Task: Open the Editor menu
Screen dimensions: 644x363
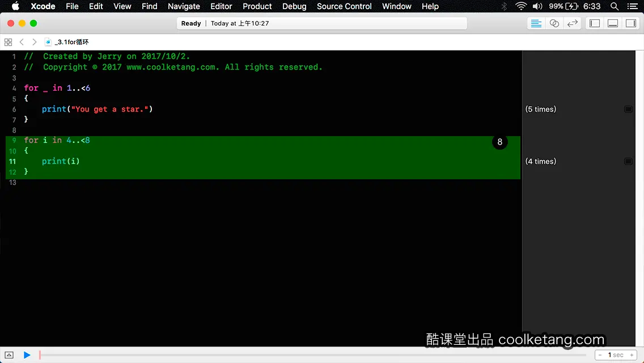Action: (x=221, y=6)
